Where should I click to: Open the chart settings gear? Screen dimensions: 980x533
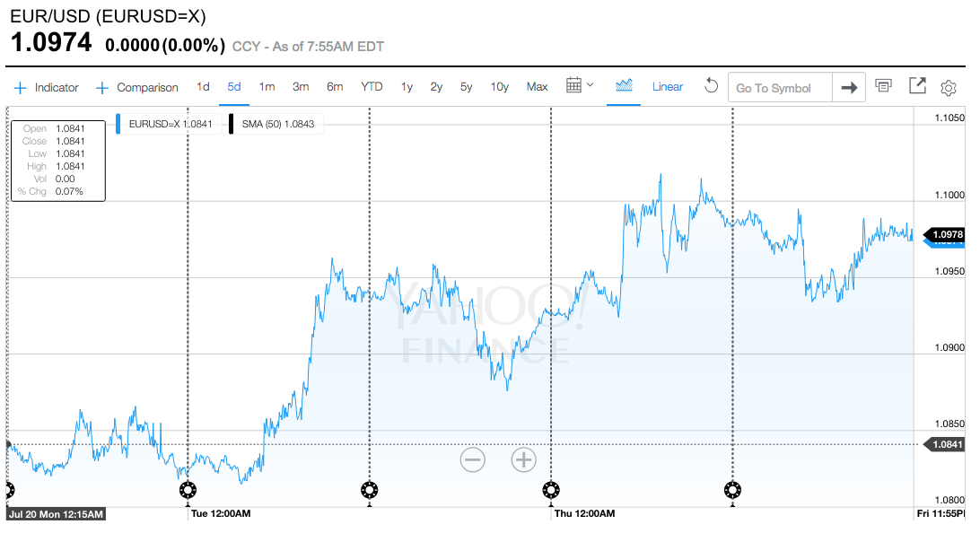[x=949, y=88]
